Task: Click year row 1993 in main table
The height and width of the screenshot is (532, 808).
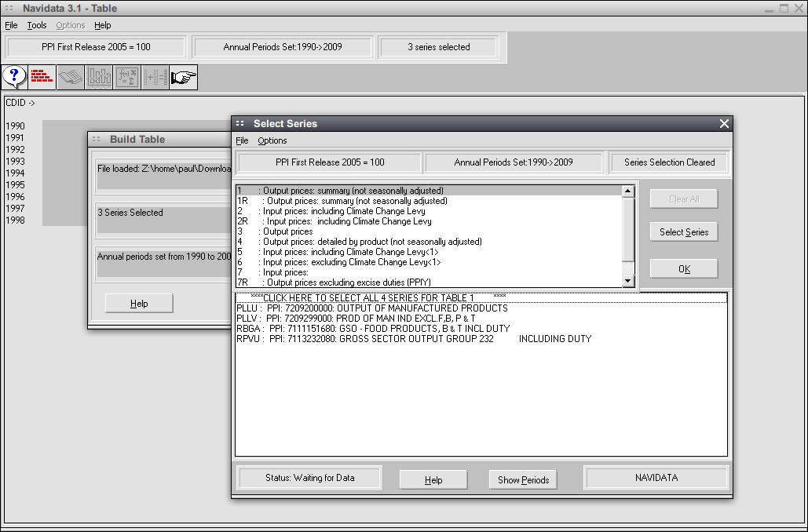Action: coord(15,161)
